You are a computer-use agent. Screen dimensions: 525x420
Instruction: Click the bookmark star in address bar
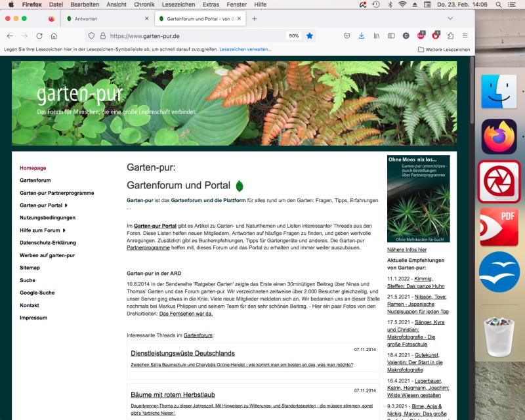310,35
